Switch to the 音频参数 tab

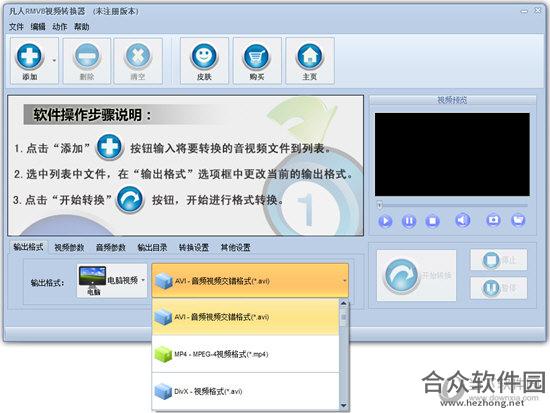click(x=111, y=247)
